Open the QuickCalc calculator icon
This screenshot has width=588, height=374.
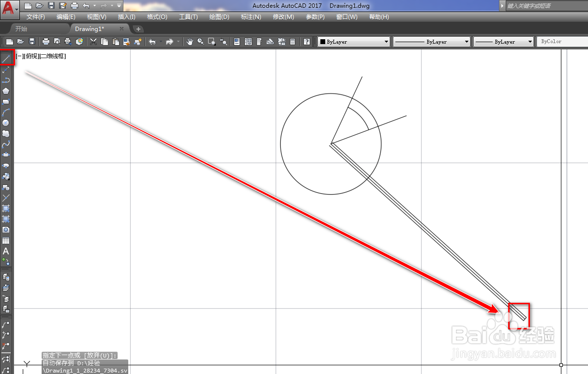(293, 42)
